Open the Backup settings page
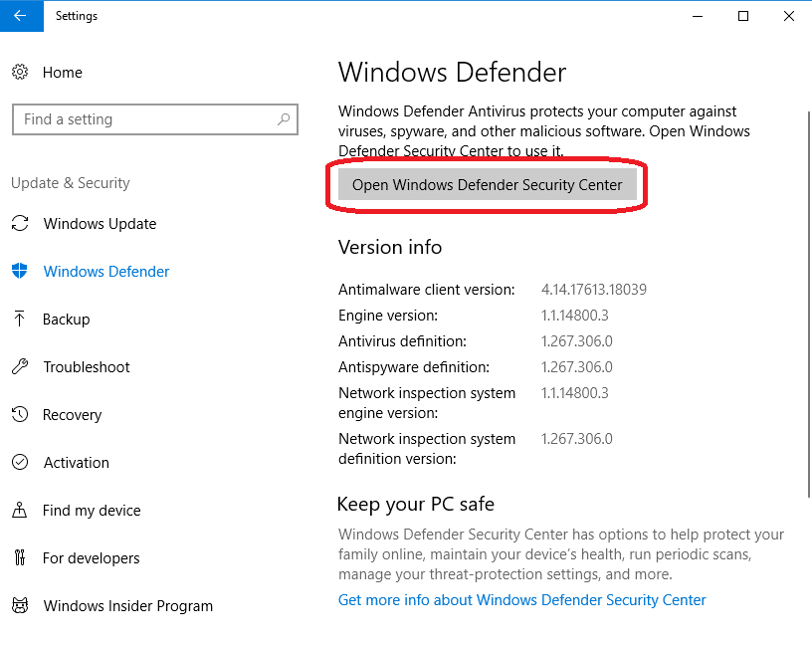Viewport: 812px width, 647px height. (67, 320)
